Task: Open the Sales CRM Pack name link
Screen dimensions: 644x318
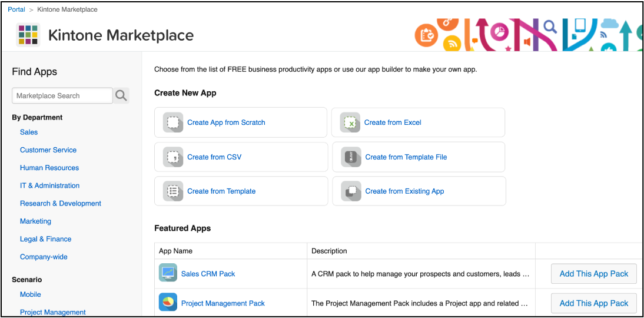Action: click(x=208, y=274)
